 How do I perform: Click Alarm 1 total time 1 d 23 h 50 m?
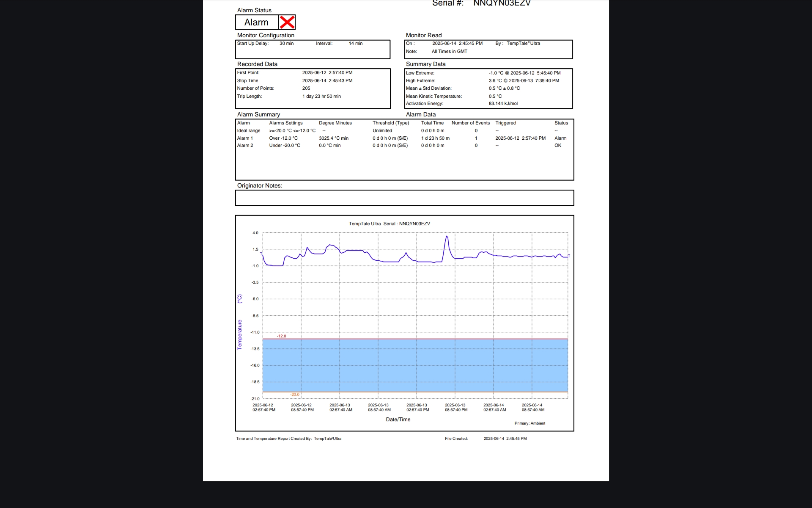[435, 138]
